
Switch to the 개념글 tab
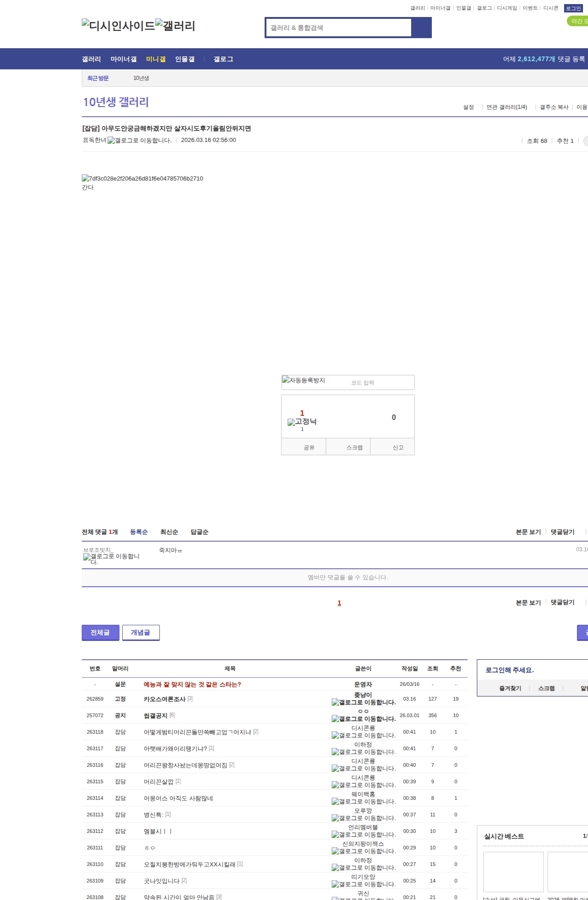(x=141, y=633)
